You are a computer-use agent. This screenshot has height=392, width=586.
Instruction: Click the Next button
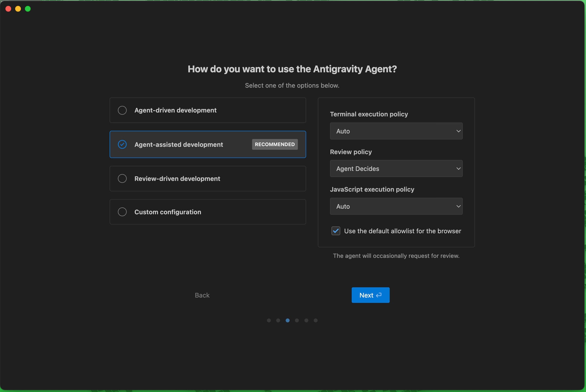click(370, 295)
